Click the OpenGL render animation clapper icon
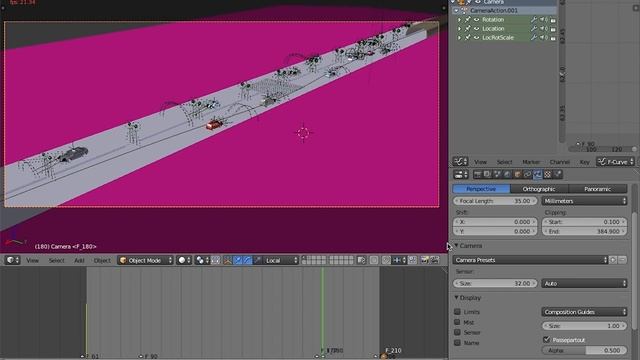The image size is (640, 360). point(435,260)
